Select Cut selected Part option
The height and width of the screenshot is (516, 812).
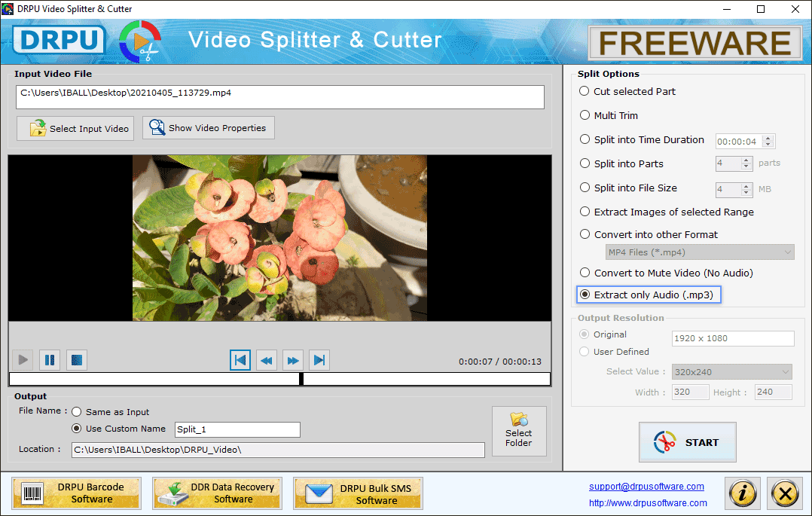pos(585,91)
